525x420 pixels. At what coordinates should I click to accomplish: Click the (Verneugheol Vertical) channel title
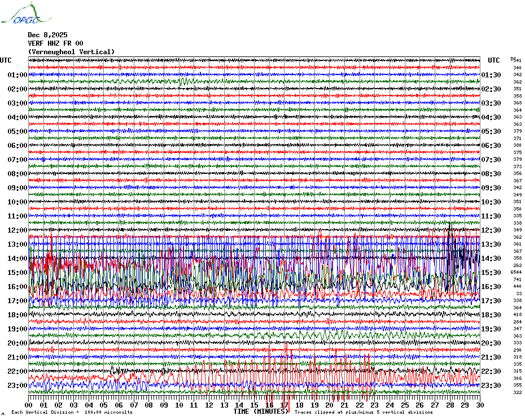pos(71,52)
